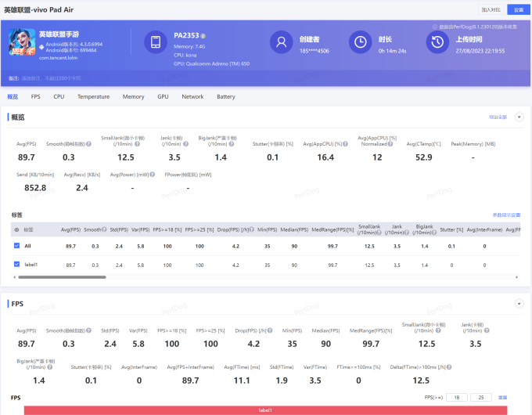Click the package name com.tencent.lolm
The width and height of the screenshot is (532, 415).
coord(59,58)
